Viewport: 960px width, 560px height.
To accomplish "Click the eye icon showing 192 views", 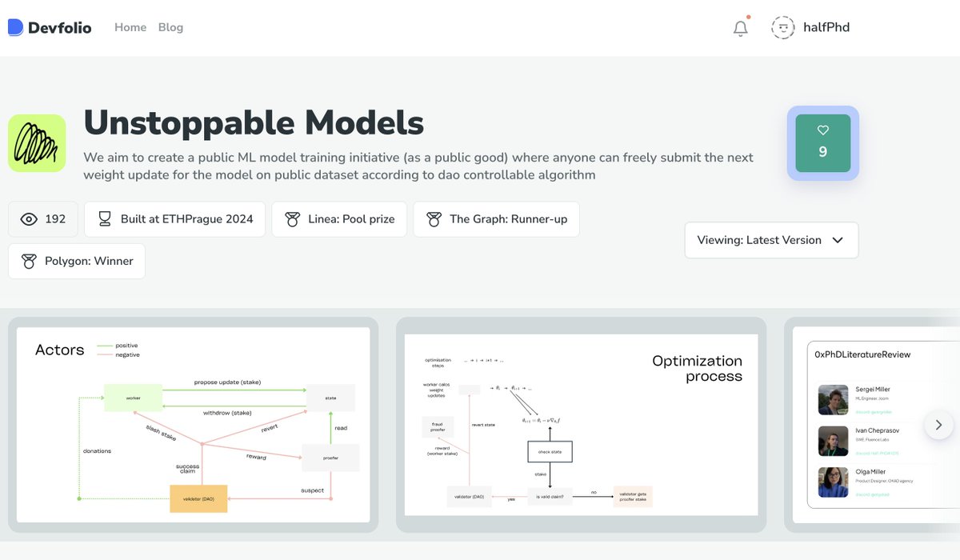I will pyautogui.click(x=29, y=219).
